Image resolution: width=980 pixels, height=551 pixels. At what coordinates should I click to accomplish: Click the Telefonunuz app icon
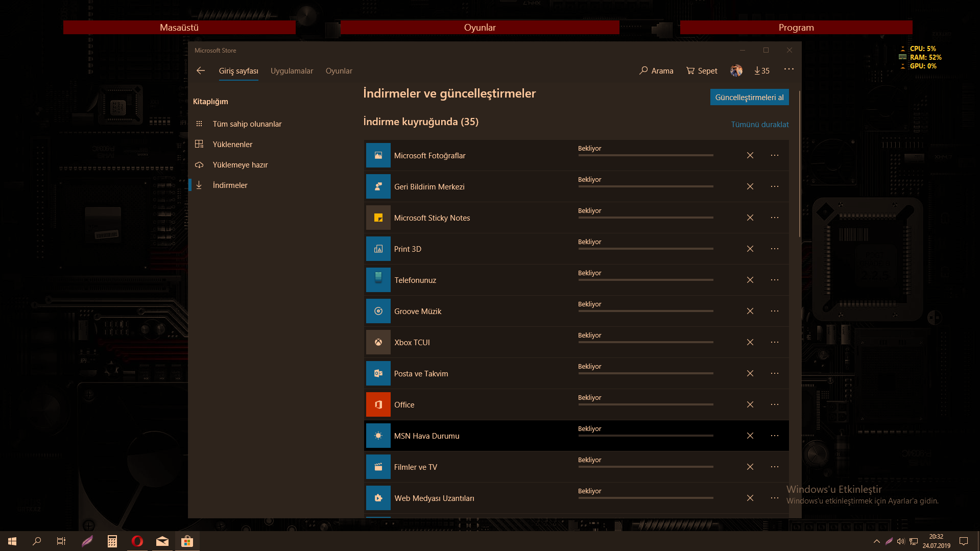(378, 280)
